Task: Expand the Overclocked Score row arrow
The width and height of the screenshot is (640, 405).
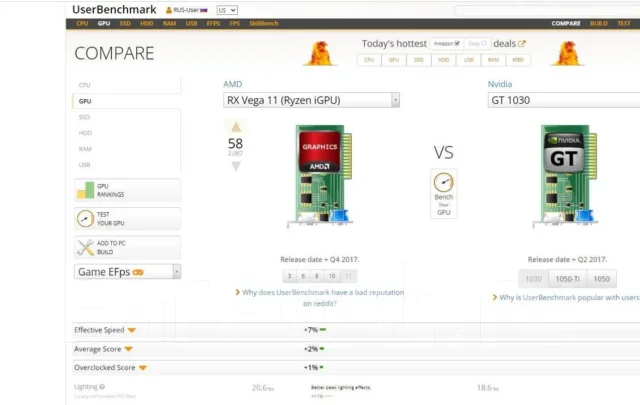Action: point(142,368)
